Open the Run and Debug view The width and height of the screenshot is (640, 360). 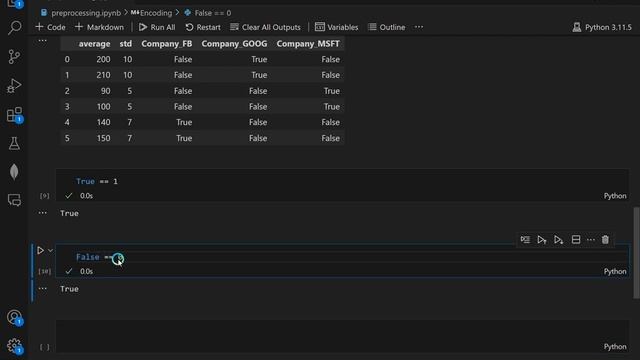coord(14,86)
